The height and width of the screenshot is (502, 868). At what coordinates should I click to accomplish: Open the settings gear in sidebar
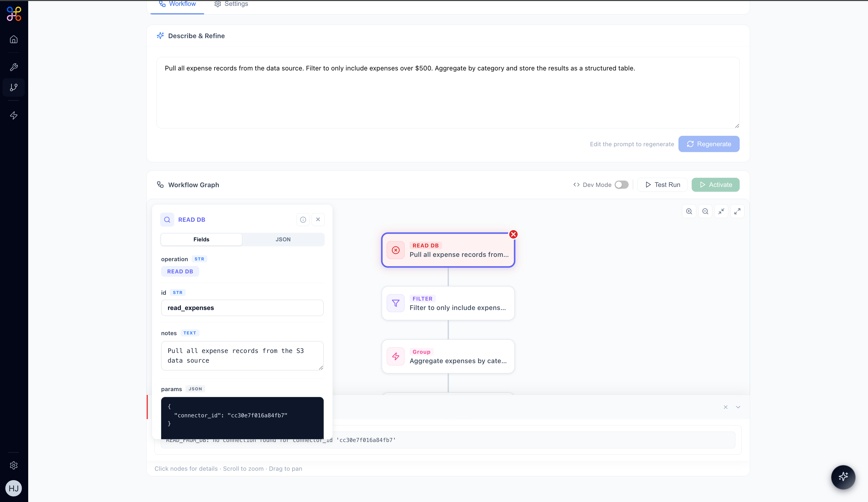coord(14,465)
